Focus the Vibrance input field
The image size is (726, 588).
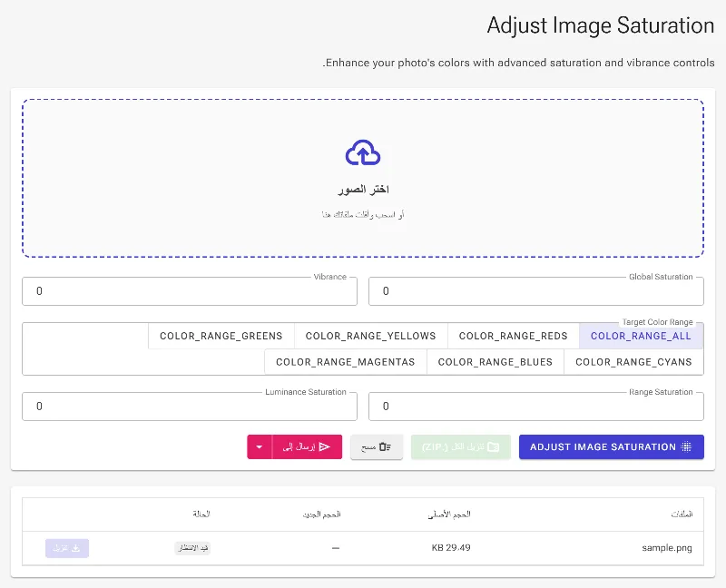[190, 290]
